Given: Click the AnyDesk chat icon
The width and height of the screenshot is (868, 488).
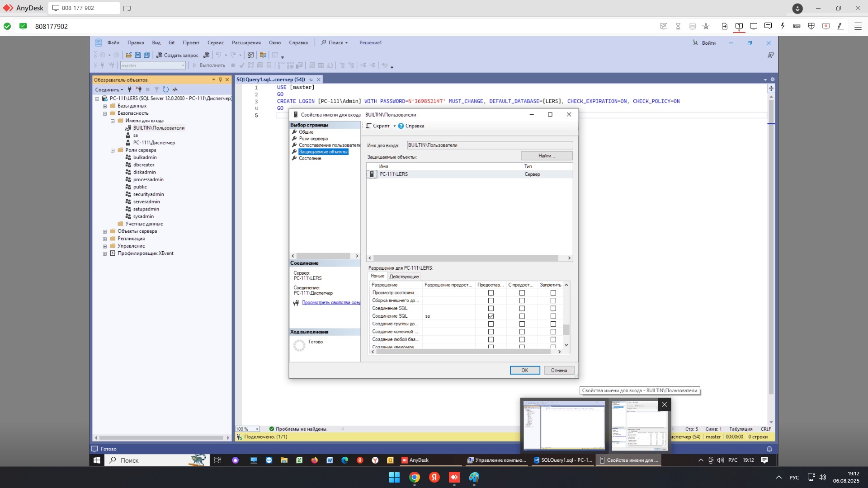Looking at the screenshot, I should pyautogui.click(x=768, y=26).
